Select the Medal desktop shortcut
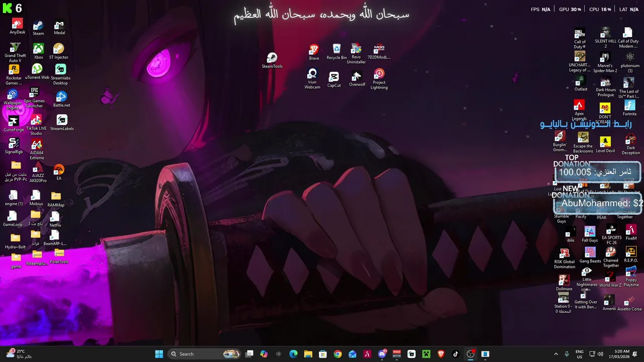 (x=59, y=28)
